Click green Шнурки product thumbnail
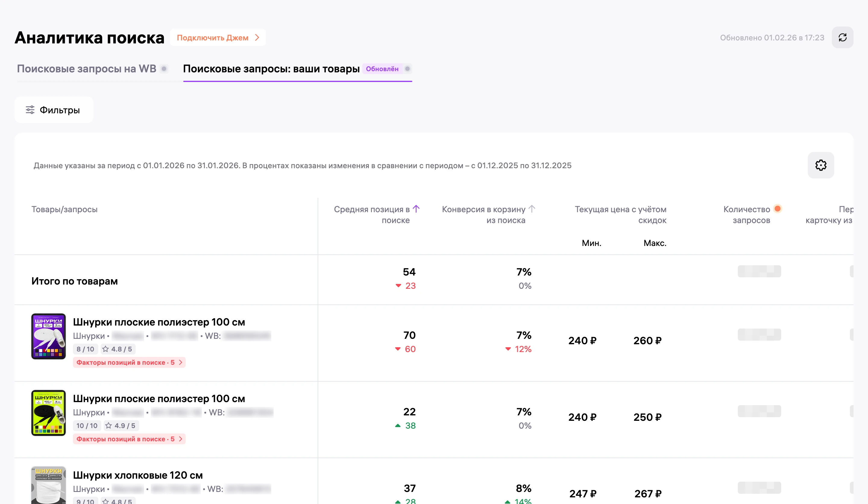868x504 pixels. 49,413
